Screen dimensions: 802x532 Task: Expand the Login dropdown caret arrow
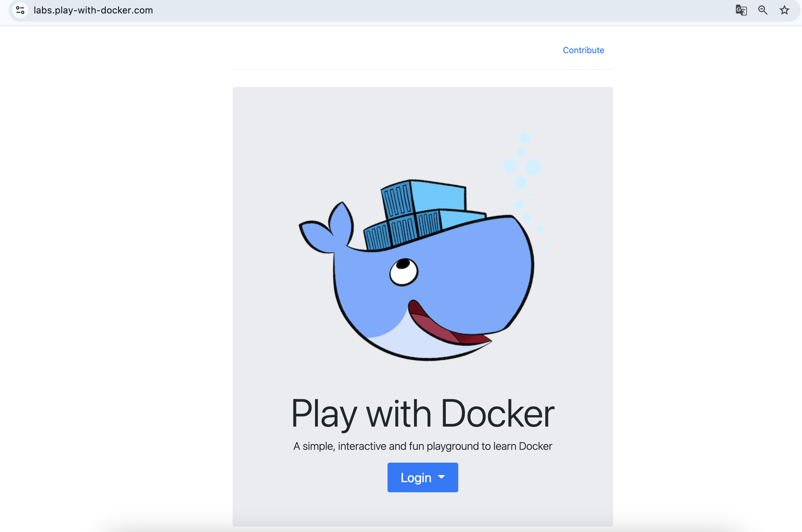pos(441,477)
